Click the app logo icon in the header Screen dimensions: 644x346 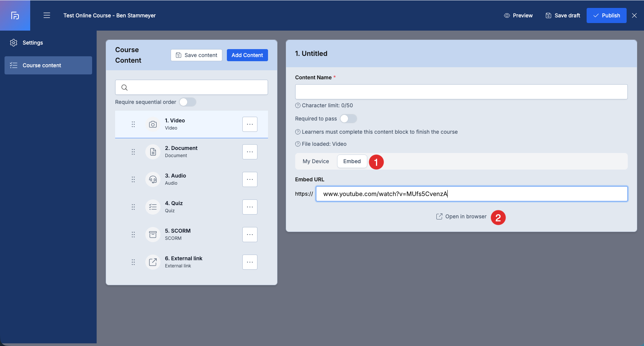(15, 15)
